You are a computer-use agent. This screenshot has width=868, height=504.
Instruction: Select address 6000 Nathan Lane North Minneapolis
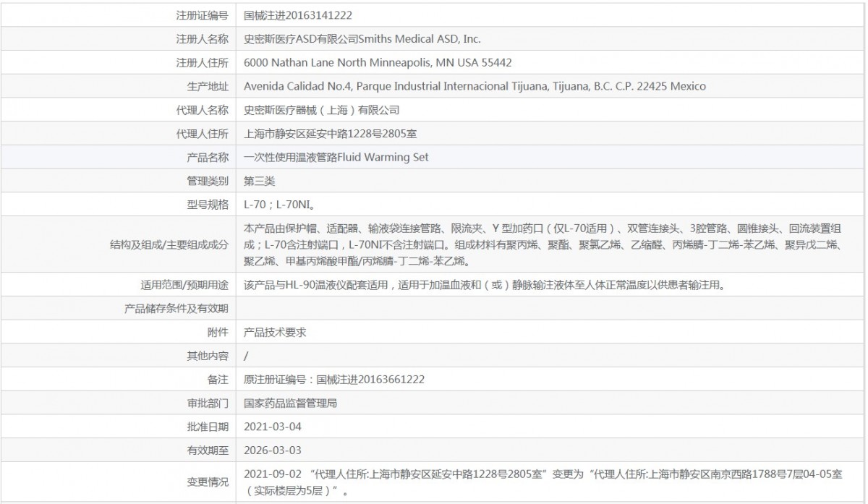[x=378, y=63]
